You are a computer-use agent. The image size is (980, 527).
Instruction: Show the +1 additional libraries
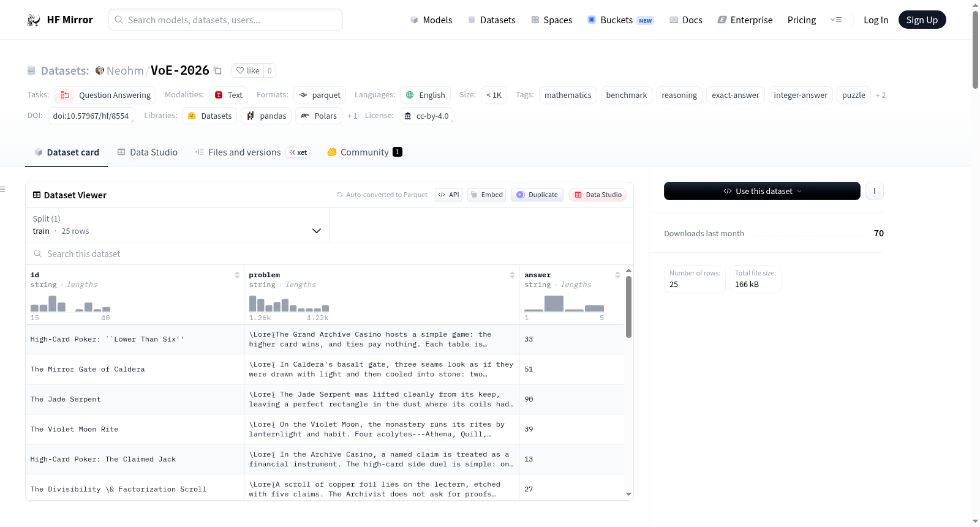pyautogui.click(x=352, y=116)
